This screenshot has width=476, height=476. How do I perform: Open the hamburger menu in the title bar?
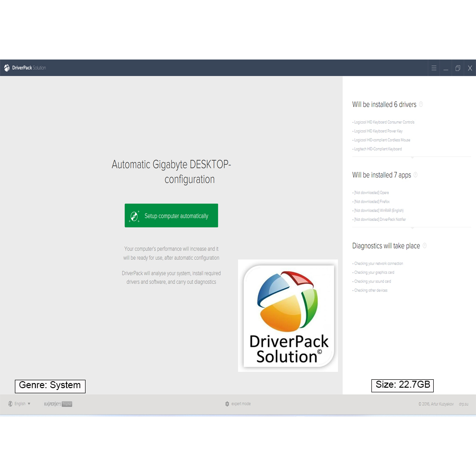click(434, 68)
